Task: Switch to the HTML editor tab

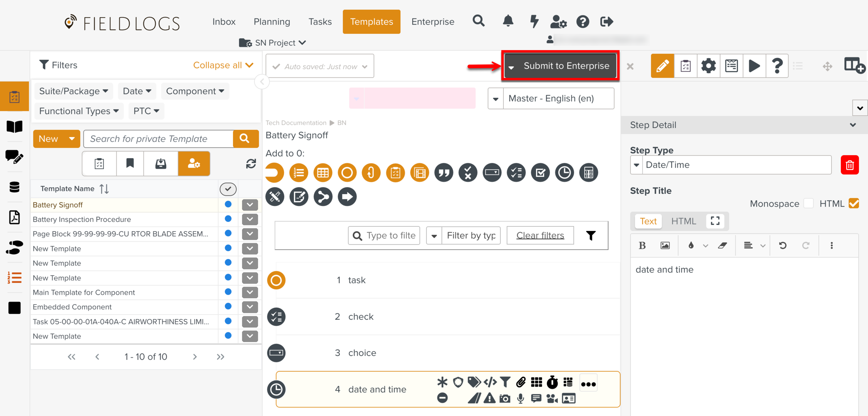Action: click(x=683, y=221)
